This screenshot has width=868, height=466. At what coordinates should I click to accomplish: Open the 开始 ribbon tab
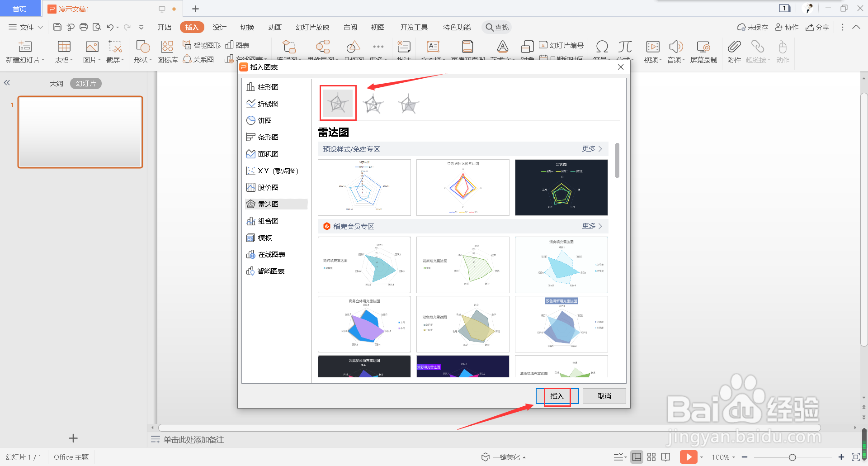164,27
